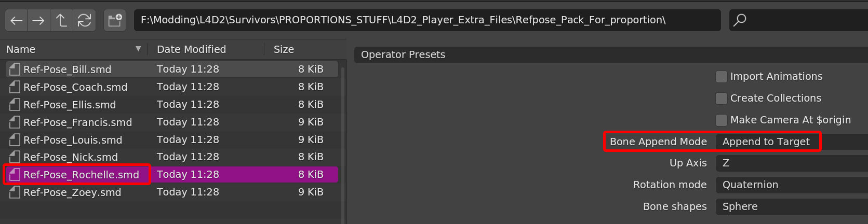Image resolution: width=868 pixels, height=224 pixels.
Task: Sort files by Date Modified column
Action: [191, 49]
